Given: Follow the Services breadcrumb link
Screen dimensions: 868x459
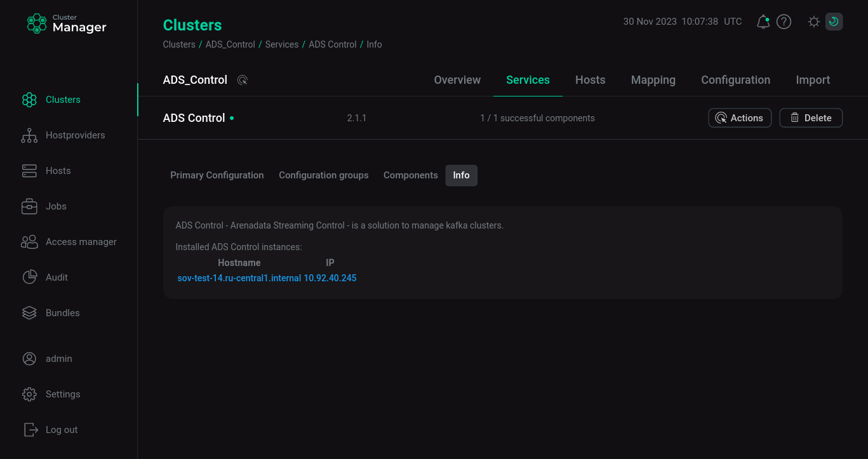Looking at the screenshot, I should [x=282, y=44].
